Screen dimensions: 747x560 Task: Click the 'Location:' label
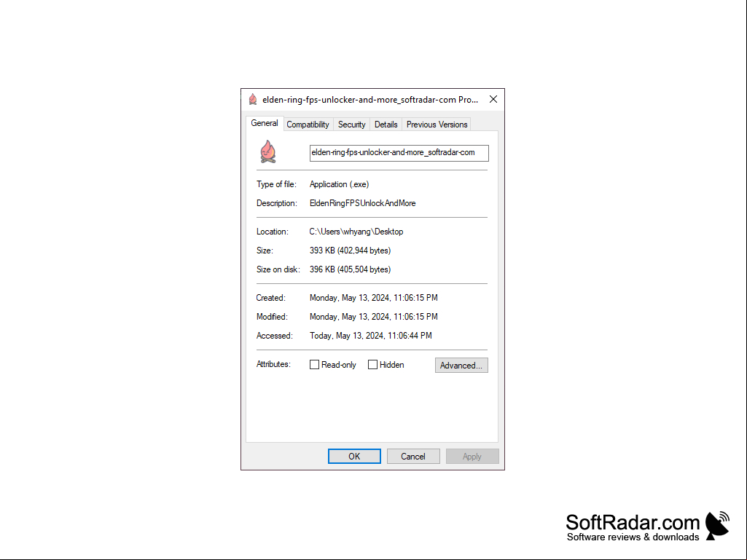point(273,232)
